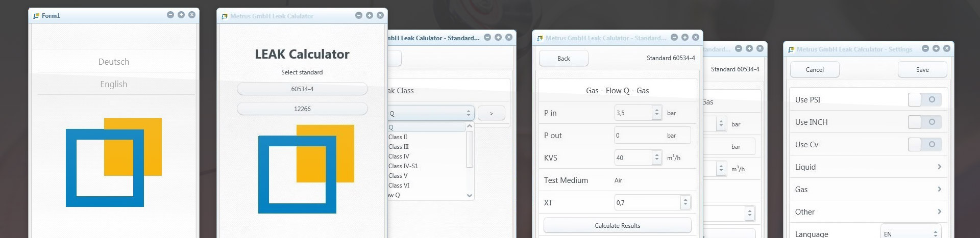Click the logo below the 12266 button
The width and height of the screenshot is (980, 238).
[306, 169]
